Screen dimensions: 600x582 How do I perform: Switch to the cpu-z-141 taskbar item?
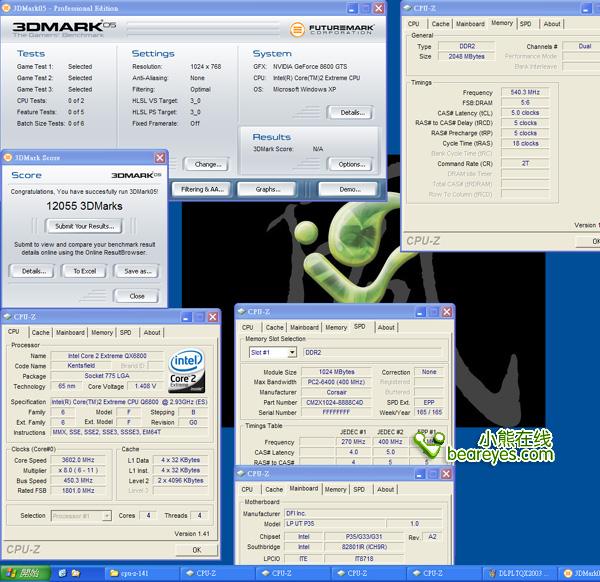pos(133,574)
